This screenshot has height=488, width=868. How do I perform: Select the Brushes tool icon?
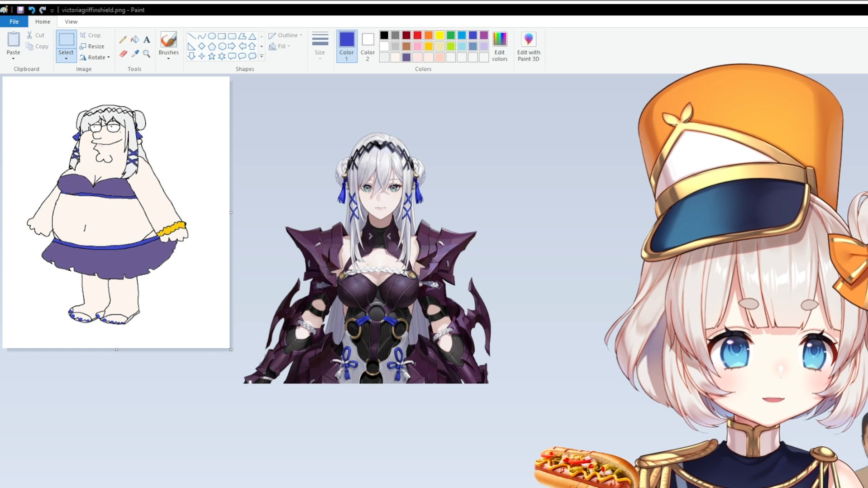[x=168, y=39]
